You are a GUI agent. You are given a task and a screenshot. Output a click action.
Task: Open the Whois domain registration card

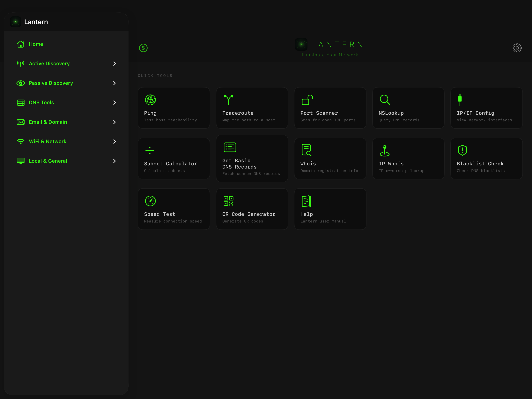coord(330,158)
